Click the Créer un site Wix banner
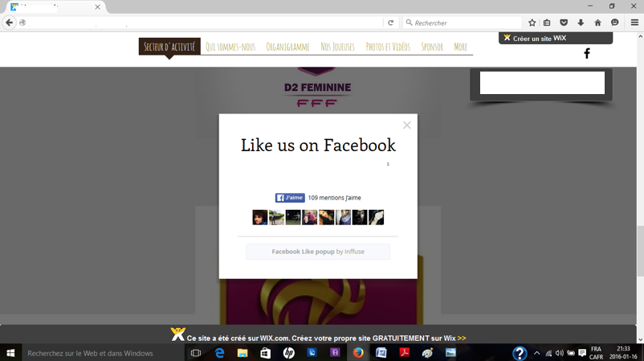The width and height of the screenshot is (644, 361). pos(556,39)
